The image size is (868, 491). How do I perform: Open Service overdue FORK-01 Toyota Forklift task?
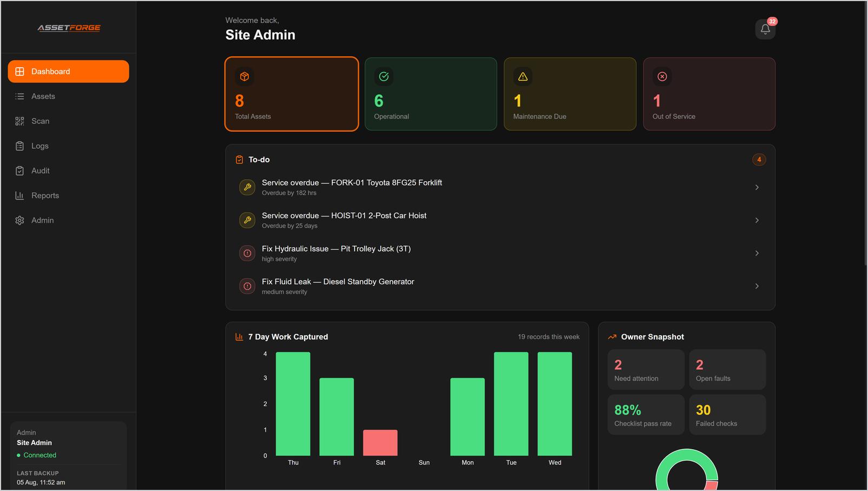click(x=500, y=187)
